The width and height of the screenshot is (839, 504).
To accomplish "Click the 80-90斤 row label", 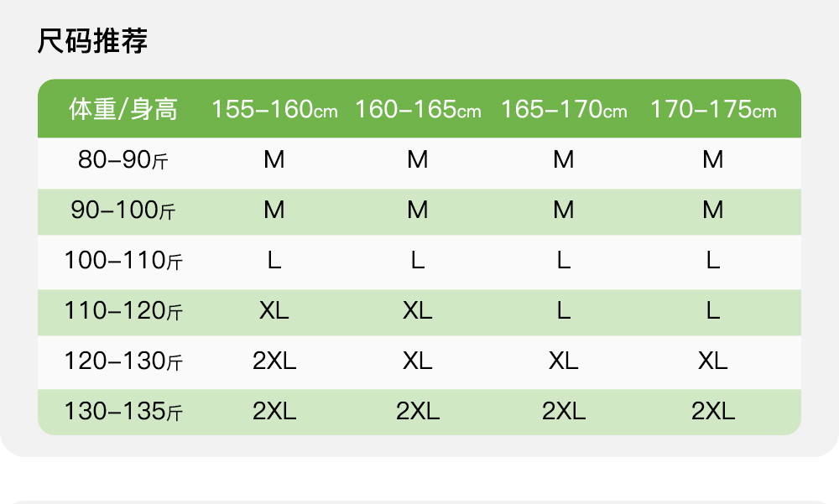I will click(123, 160).
